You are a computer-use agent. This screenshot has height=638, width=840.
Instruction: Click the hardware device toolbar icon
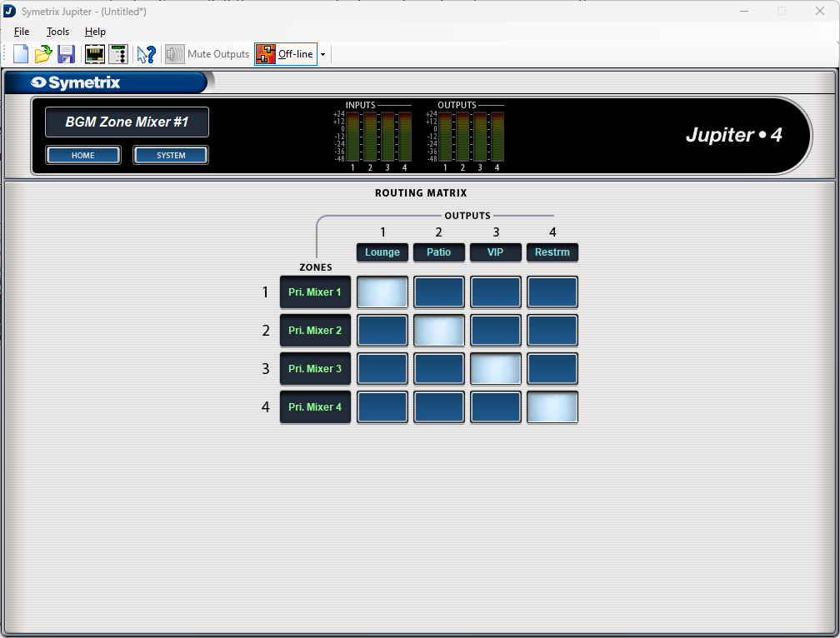[x=117, y=53]
